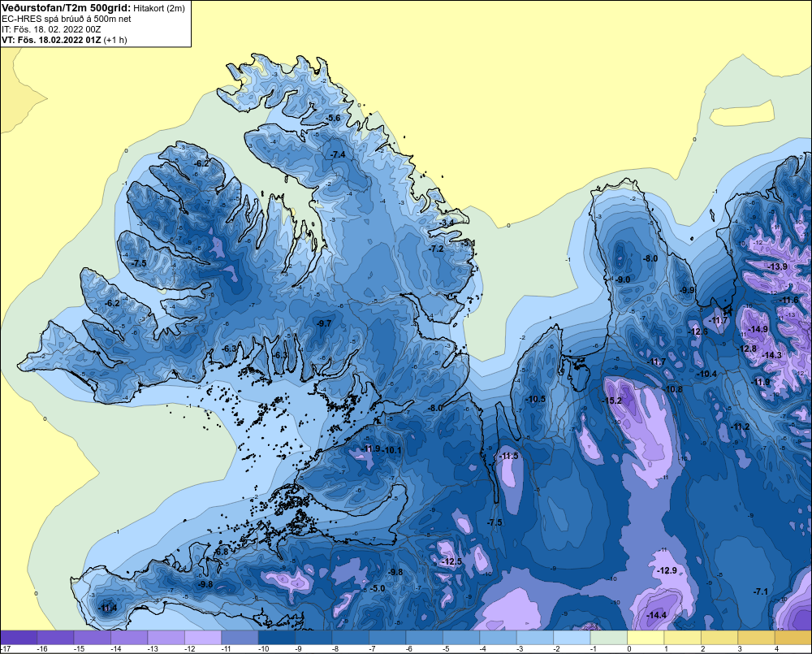Click the -11.2 temperature label

pyautogui.click(x=740, y=427)
